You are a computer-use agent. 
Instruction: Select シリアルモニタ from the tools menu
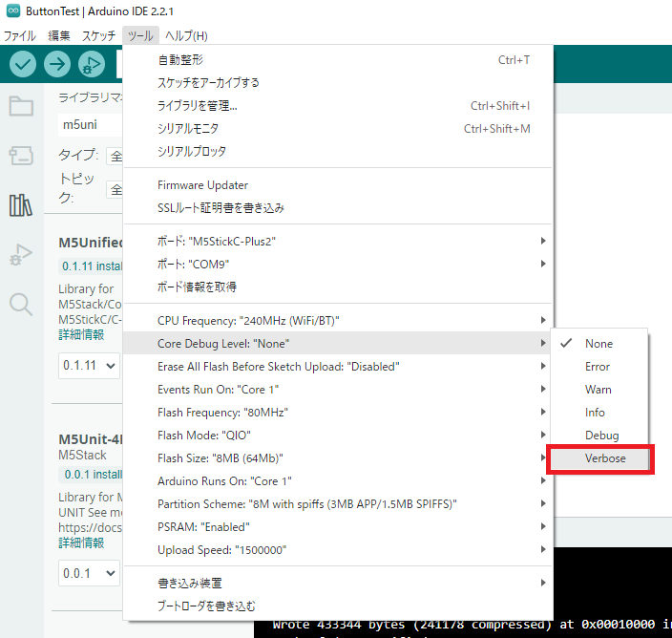tap(188, 129)
